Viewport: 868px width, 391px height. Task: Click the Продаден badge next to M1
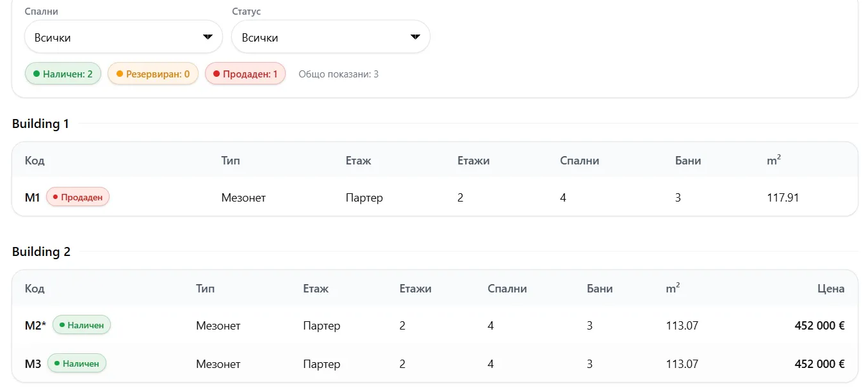(x=78, y=197)
